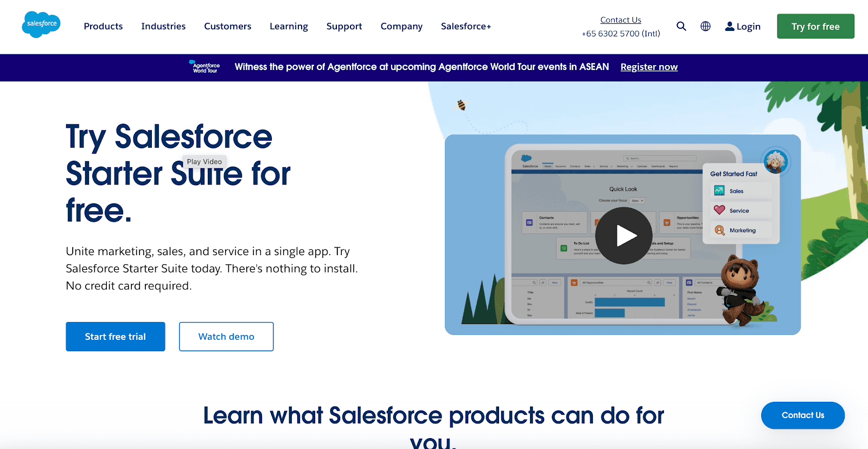Click the Service option in Get Started
This screenshot has width=868, height=449.
coord(741,210)
